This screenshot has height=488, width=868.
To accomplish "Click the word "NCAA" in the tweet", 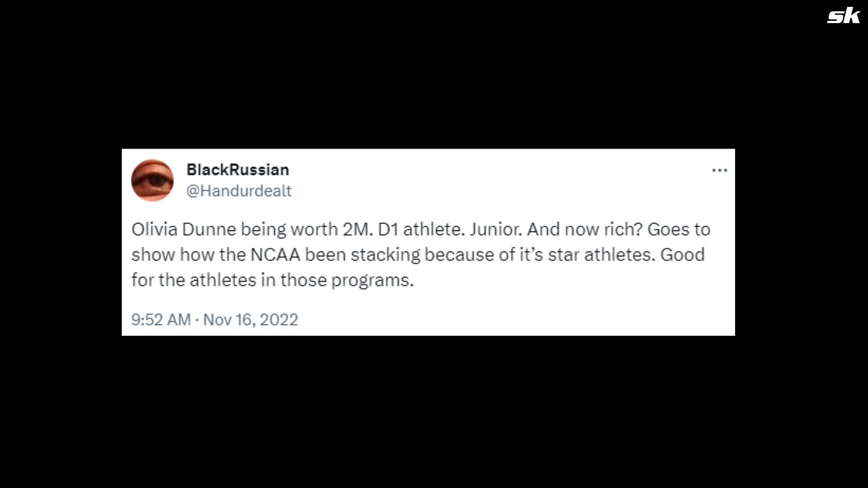I will 275,255.
